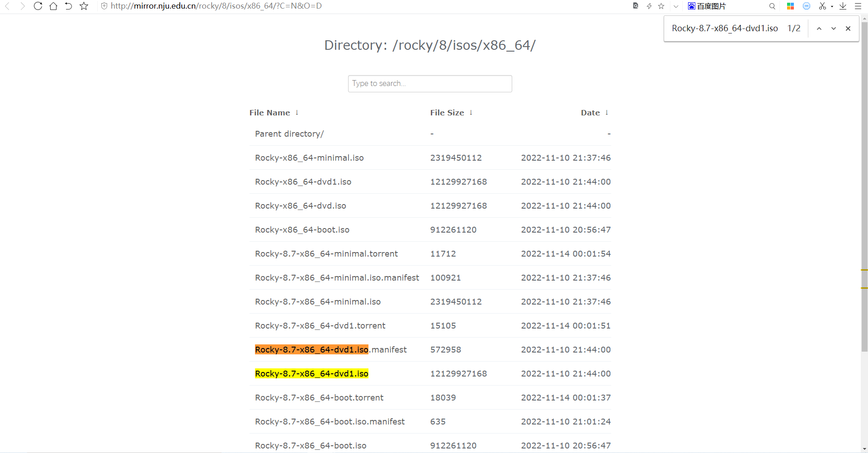This screenshot has height=453, width=868.
Task: Go back to the previous page
Action: tap(7, 6)
